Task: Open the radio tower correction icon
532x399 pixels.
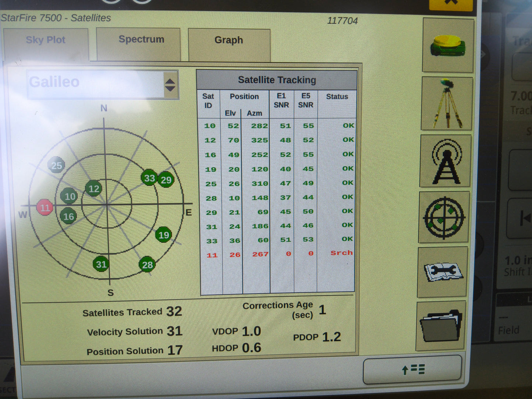Action: 446,161
